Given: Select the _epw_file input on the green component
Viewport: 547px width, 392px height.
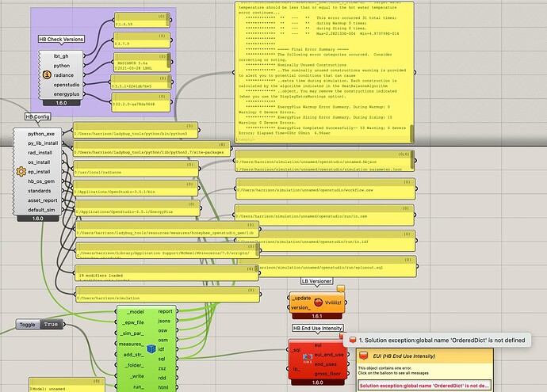Looking at the screenshot, I should pos(133,322).
